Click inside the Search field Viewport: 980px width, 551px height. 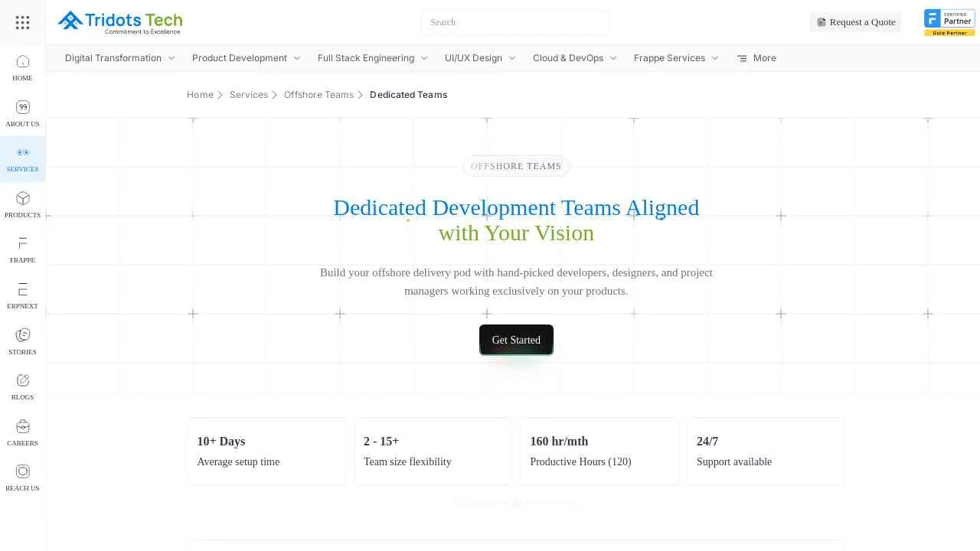point(515,22)
